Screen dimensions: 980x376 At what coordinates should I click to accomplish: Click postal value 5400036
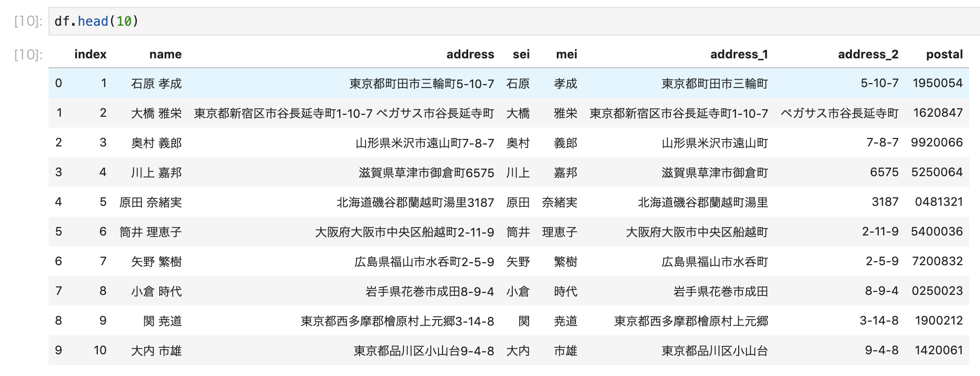click(937, 232)
